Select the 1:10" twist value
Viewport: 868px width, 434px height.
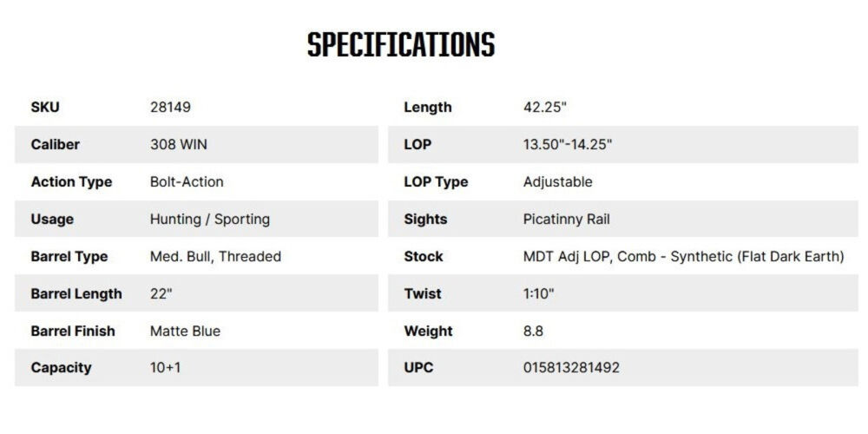coord(538,294)
